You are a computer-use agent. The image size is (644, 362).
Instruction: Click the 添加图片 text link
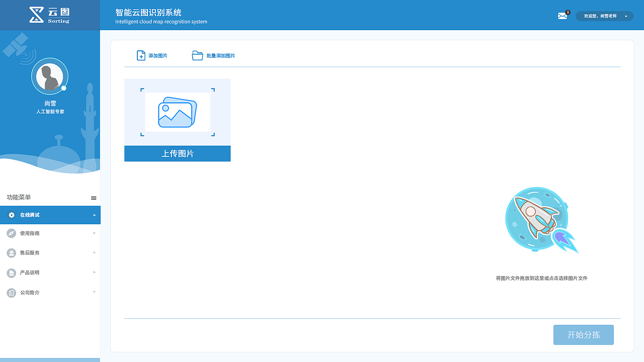point(158,56)
